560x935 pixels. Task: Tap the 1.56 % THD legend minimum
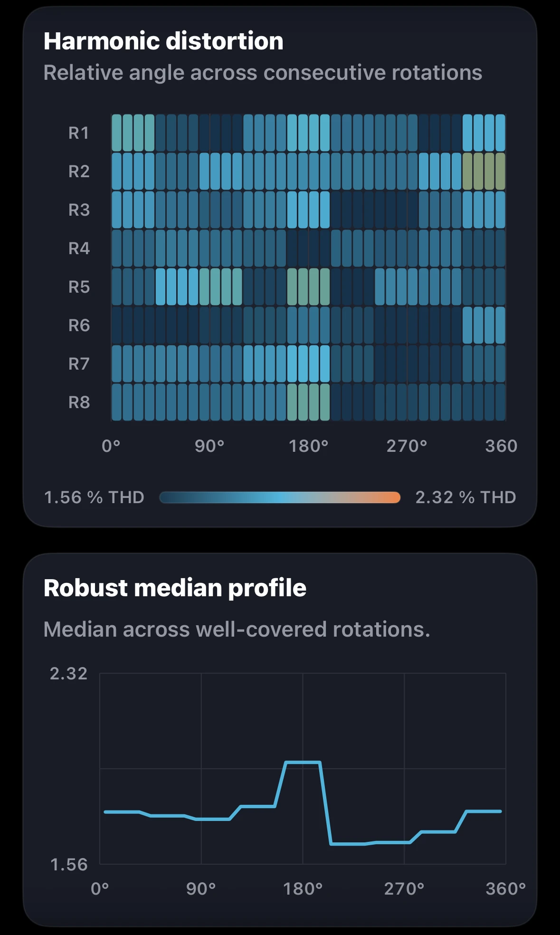click(94, 497)
